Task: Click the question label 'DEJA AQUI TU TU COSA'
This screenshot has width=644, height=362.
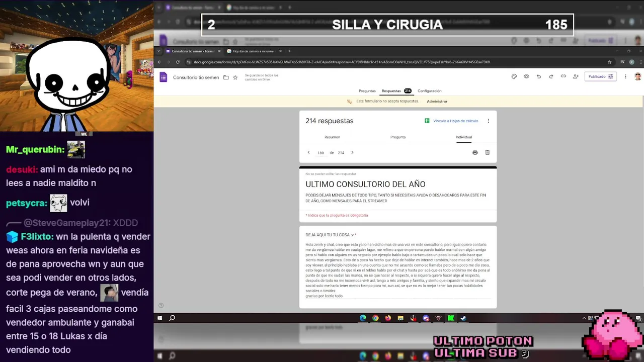Action: [331, 235]
